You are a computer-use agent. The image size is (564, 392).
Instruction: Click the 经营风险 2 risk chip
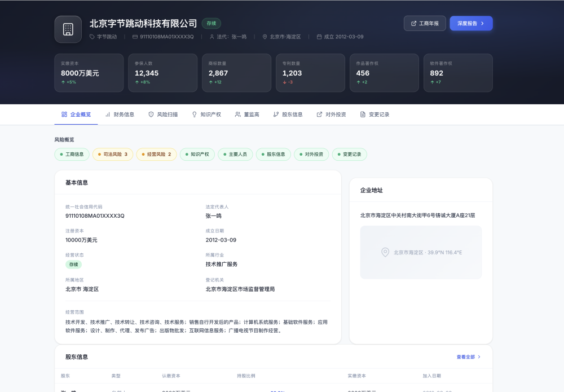click(x=156, y=155)
